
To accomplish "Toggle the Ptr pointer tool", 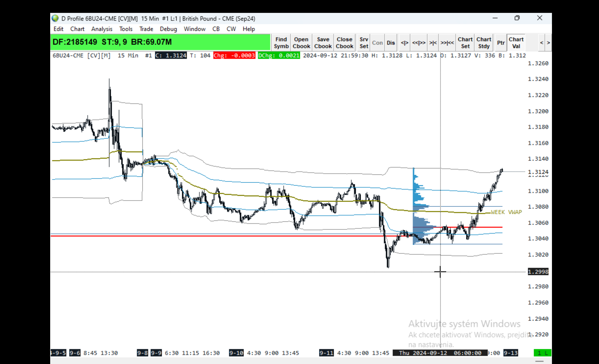I will (501, 43).
